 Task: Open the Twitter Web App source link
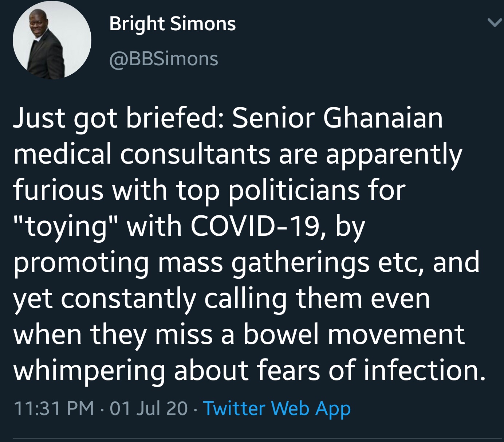tap(277, 408)
